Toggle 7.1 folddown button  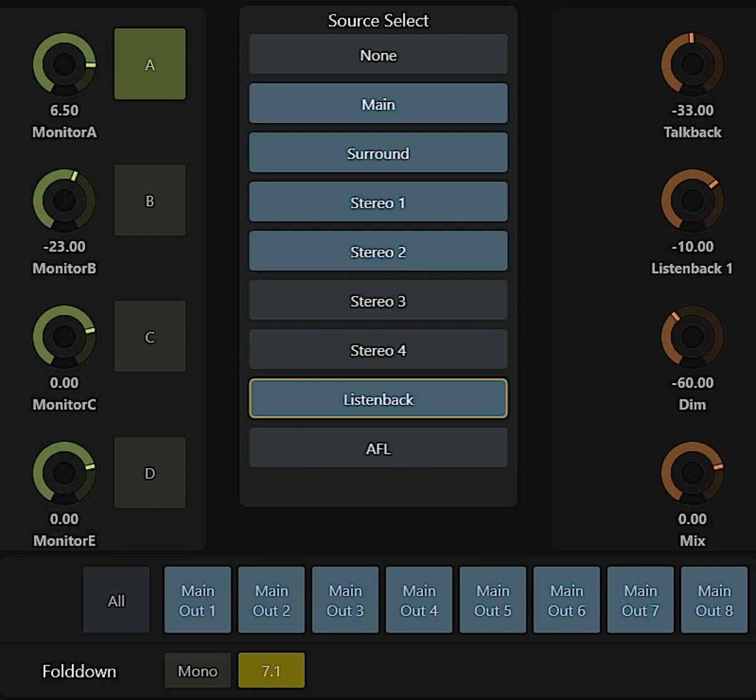(272, 670)
